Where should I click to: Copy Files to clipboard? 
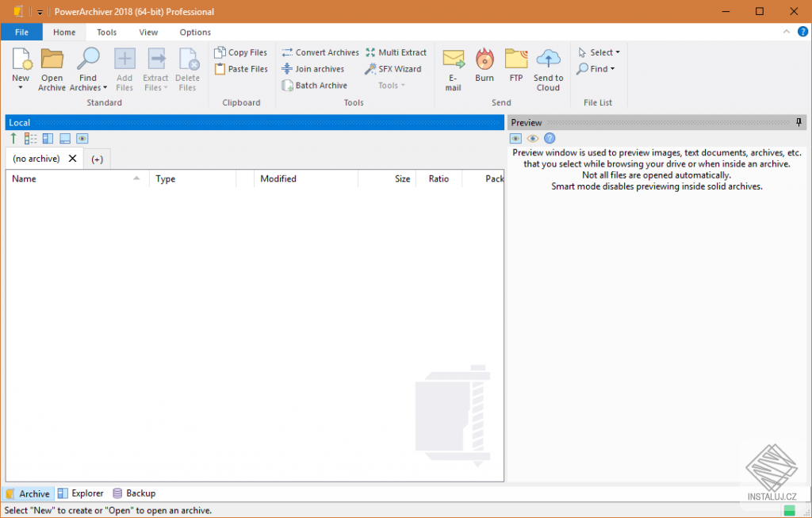241,52
